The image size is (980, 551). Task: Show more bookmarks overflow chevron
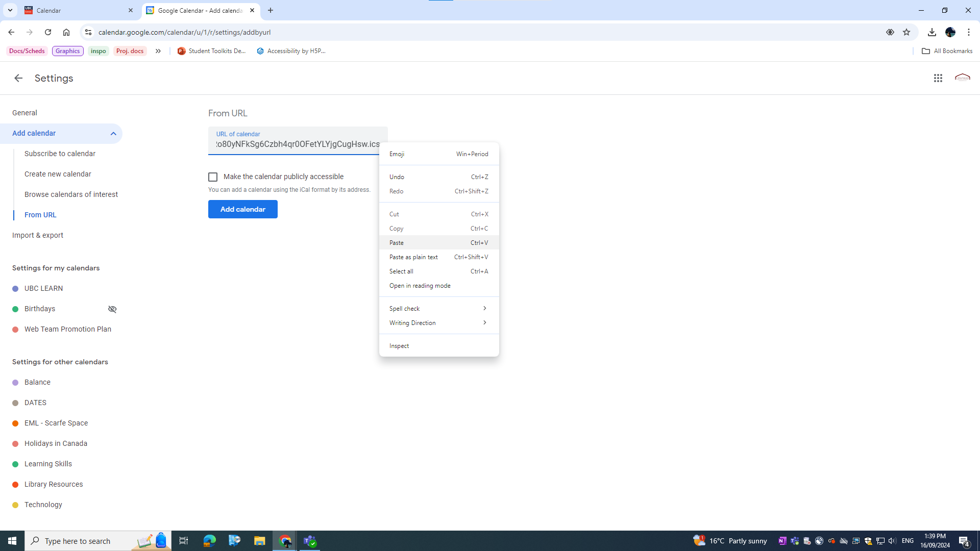158,51
